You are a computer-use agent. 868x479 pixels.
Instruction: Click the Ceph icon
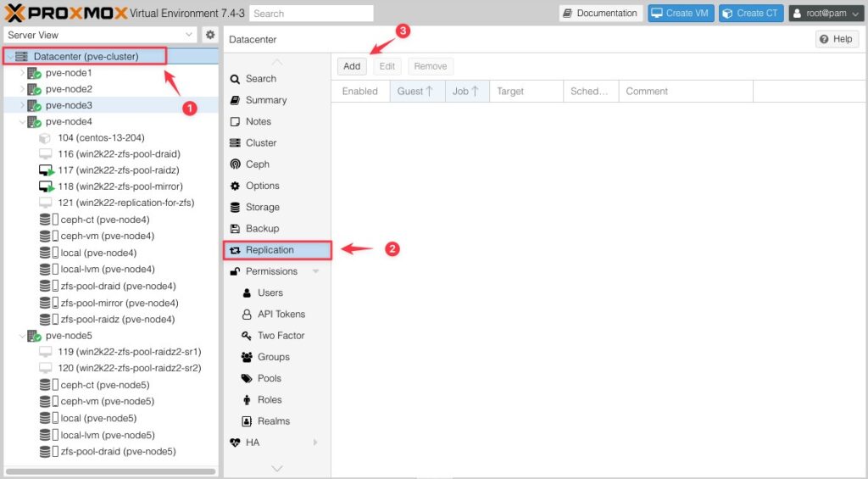click(x=236, y=164)
